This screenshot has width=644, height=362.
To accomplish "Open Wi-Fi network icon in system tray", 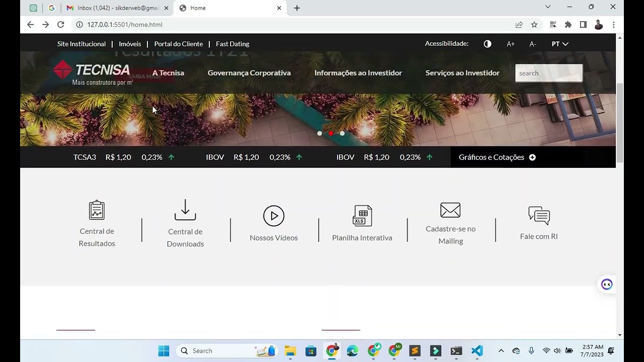I will [x=546, y=351].
